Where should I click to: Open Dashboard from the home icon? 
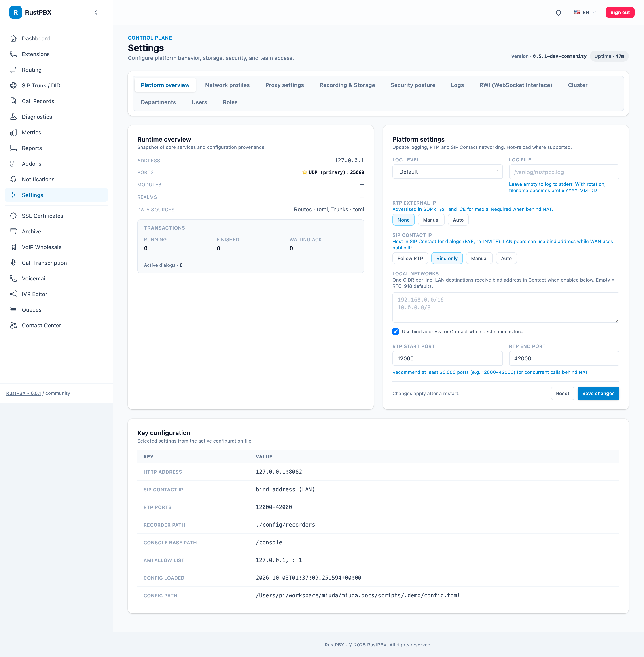(13, 38)
